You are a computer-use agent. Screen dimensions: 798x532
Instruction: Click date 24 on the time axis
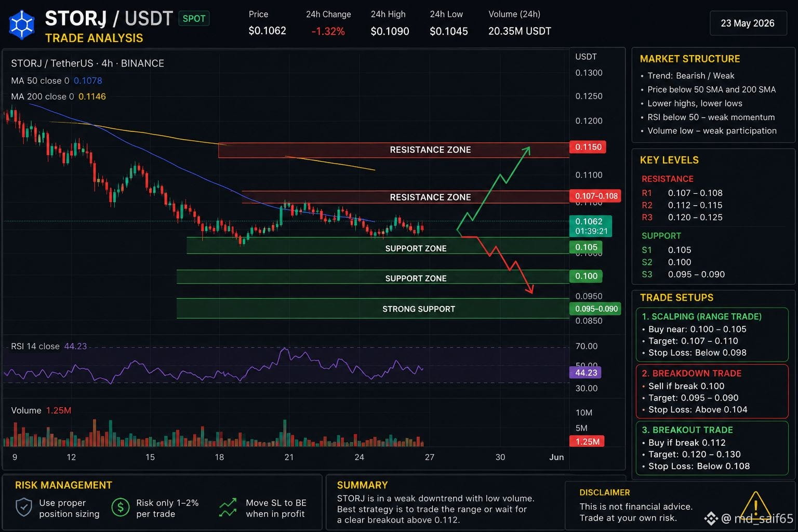359,457
